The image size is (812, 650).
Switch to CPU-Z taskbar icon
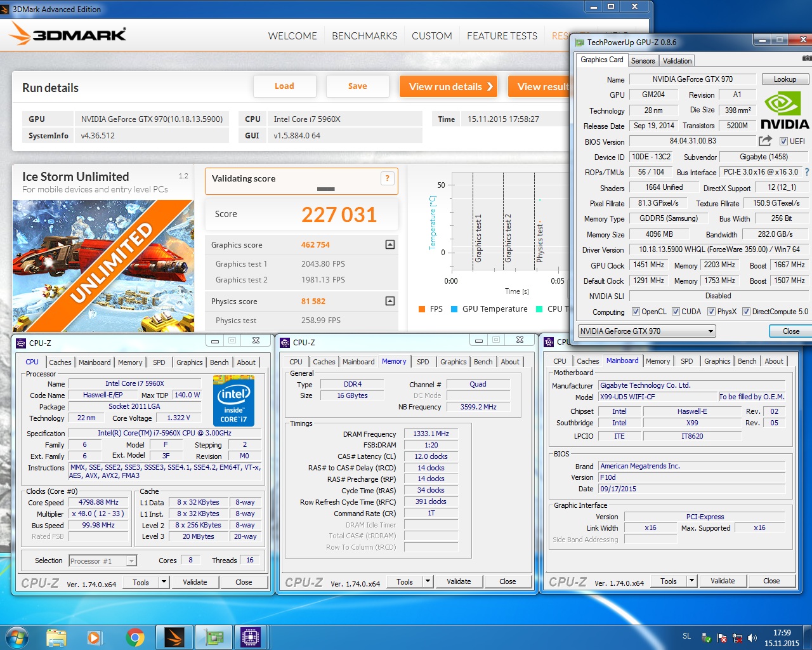click(250, 637)
